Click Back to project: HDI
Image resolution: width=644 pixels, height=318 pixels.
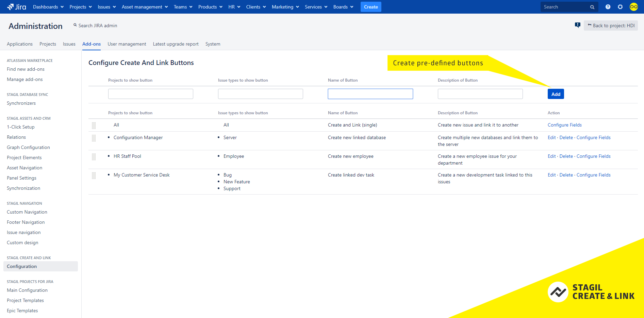[x=611, y=26]
